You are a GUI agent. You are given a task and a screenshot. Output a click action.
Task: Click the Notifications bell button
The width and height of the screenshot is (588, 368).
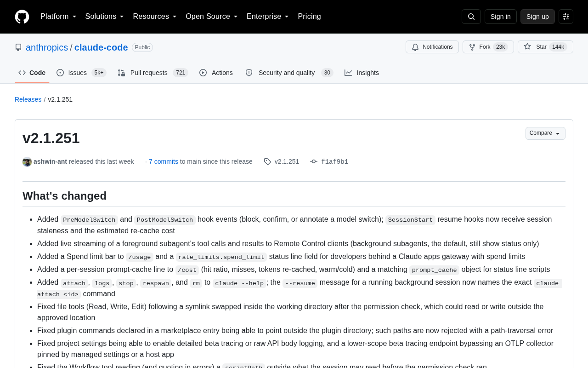(432, 47)
